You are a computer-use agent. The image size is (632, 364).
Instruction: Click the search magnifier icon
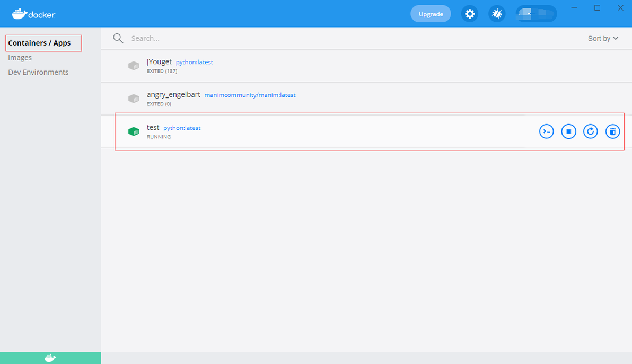[118, 38]
